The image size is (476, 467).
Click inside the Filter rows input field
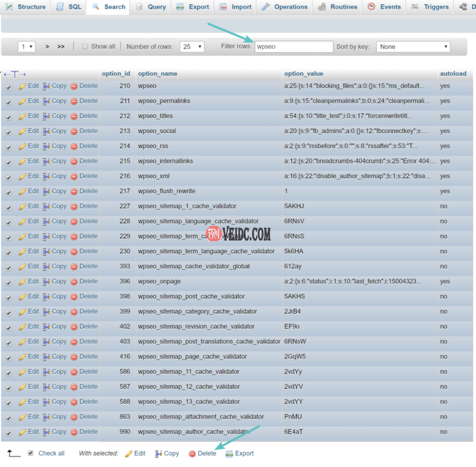tap(294, 46)
